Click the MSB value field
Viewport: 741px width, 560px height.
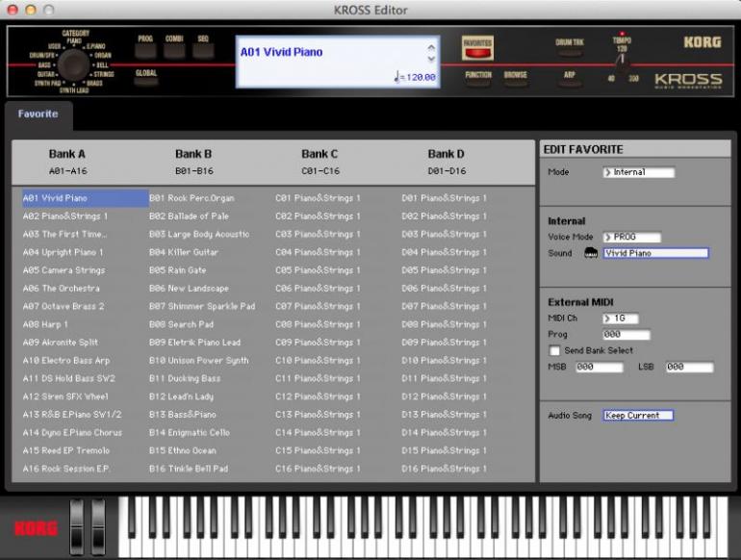[600, 367]
